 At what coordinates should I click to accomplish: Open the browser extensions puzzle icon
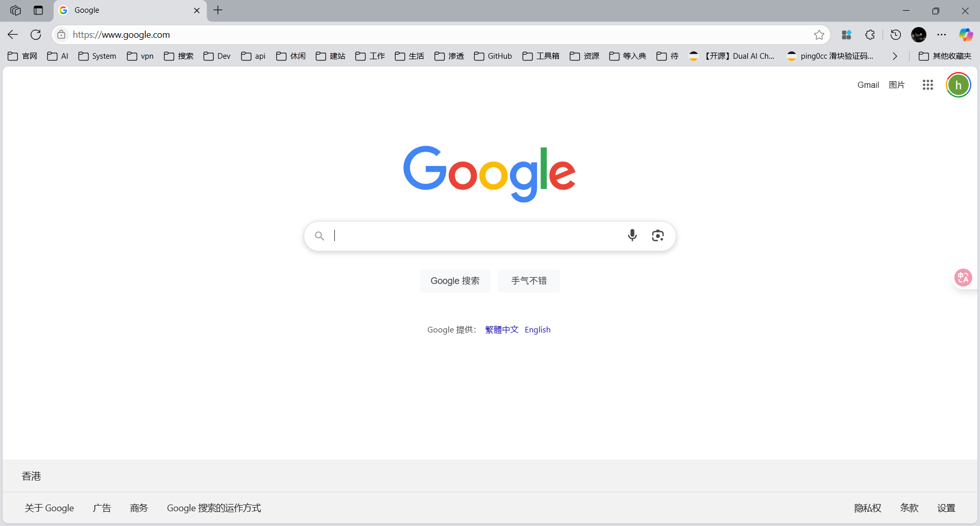pos(870,35)
